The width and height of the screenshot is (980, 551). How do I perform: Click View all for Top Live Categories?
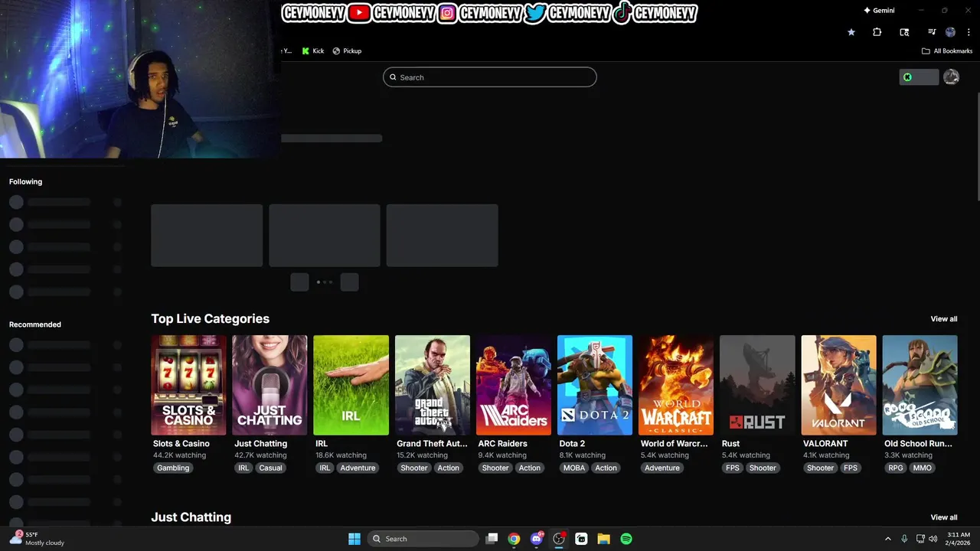tap(944, 319)
